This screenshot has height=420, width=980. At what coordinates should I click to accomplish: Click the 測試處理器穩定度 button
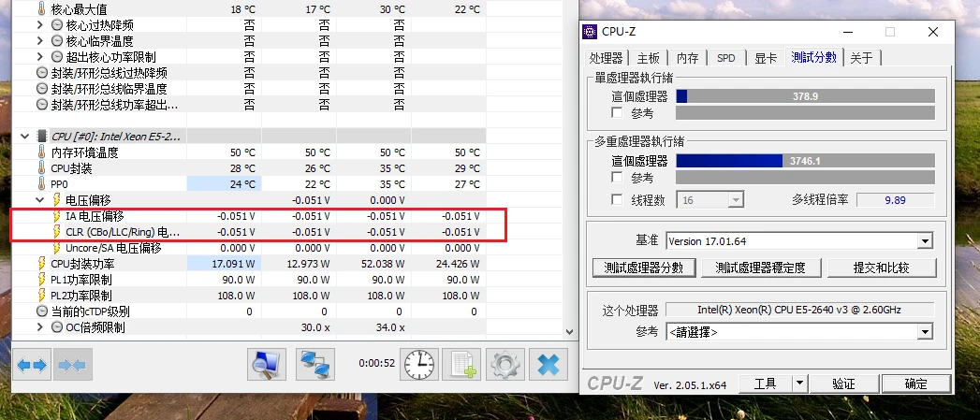pyautogui.click(x=761, y=268)
